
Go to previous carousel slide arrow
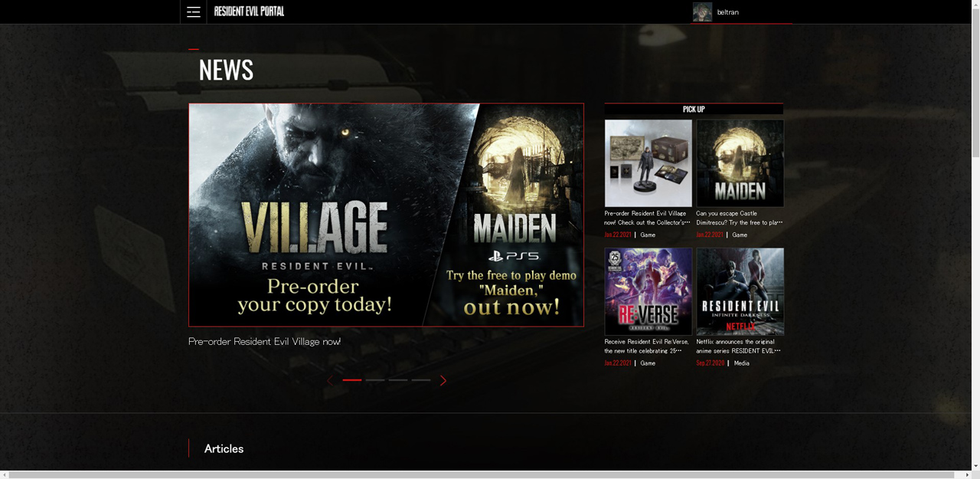click(330, 380)
